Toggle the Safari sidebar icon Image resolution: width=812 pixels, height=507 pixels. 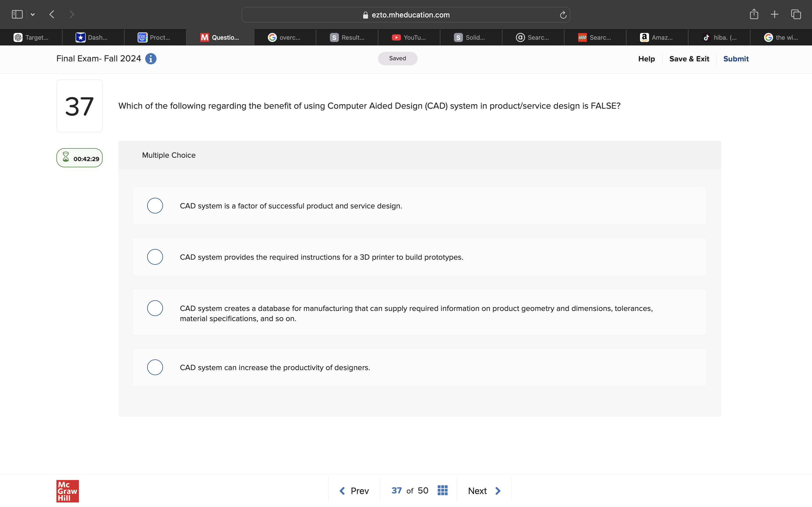pos(17,14)
